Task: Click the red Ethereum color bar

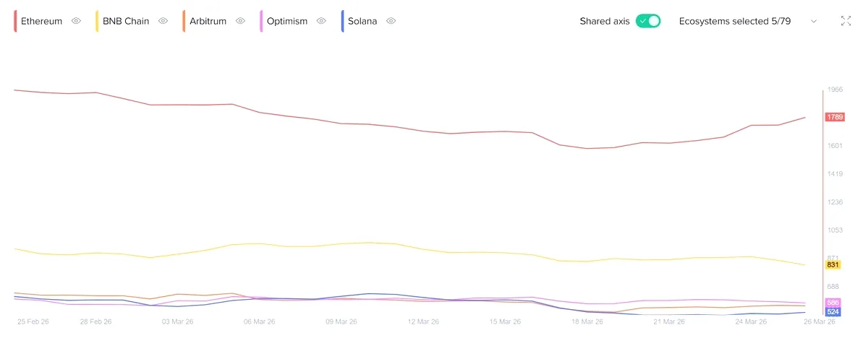Action: [15, 21]
